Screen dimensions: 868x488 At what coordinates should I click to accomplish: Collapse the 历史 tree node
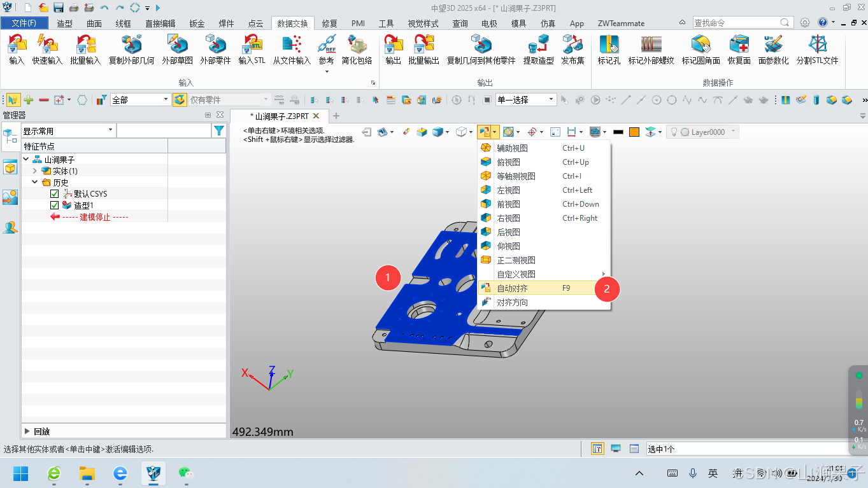pos(35,182)
